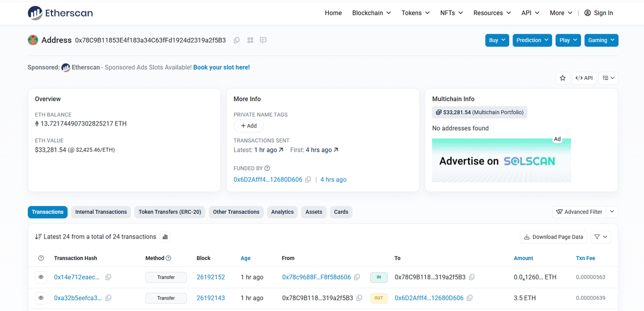This screenshot has height=311, width=644.
Task: Switch to the Other Transactions tab
Action: tap(236, 212)
